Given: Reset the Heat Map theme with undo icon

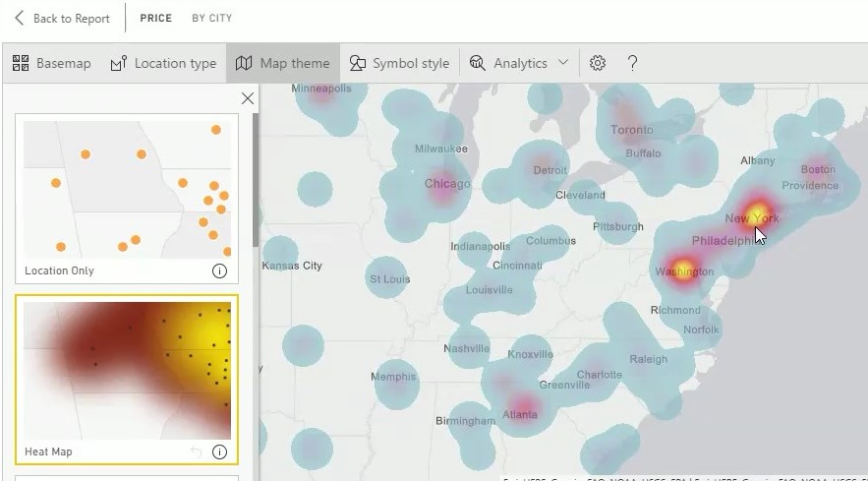Looking at the screenshot, I should point(196,452).
